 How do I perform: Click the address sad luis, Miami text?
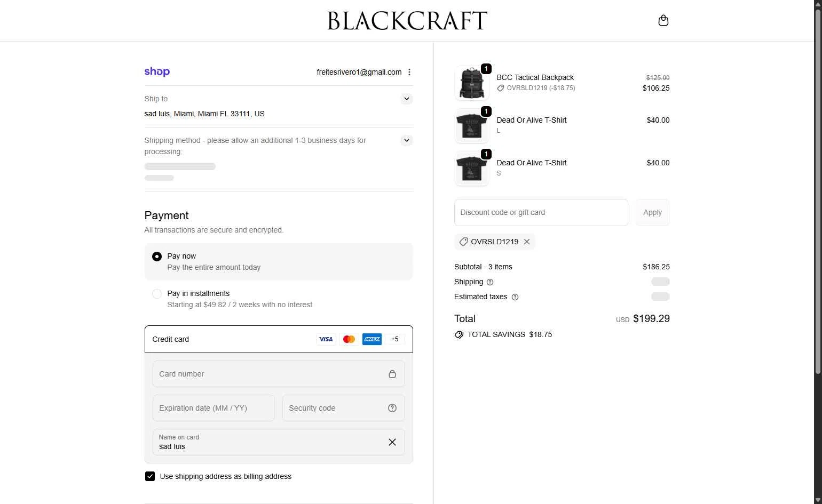pyautogui.click(x=204, y=114)
